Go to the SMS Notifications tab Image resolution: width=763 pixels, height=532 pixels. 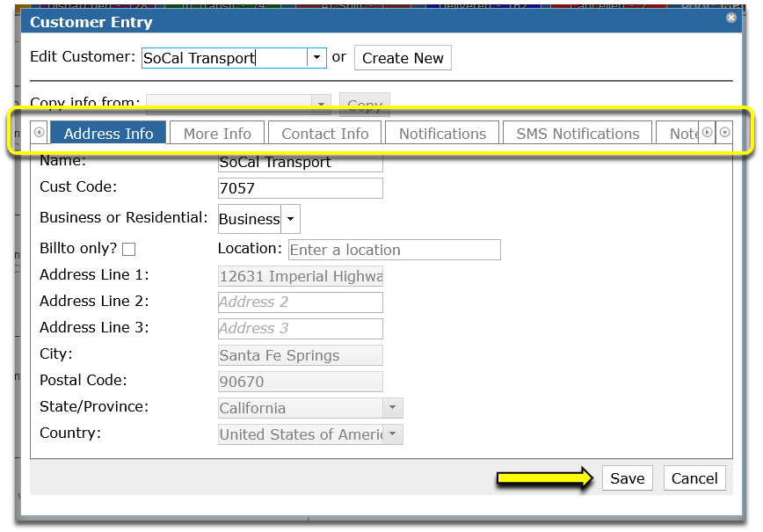click(578, 133)
